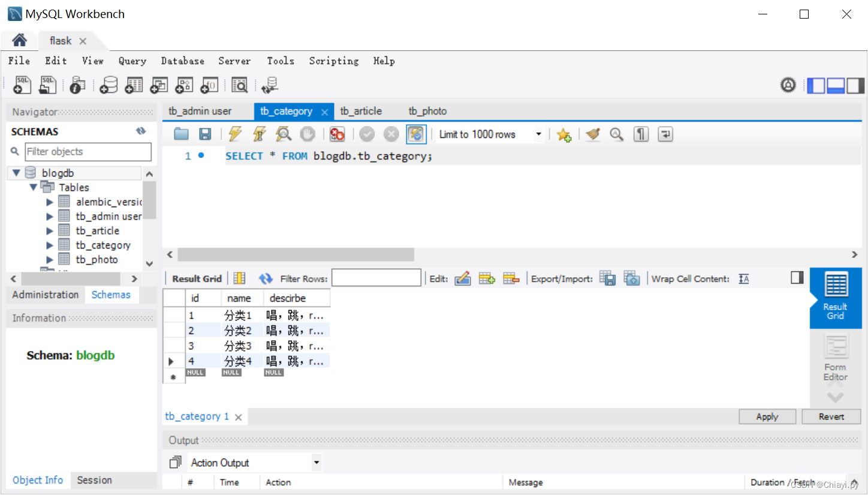Screen dimensions: 868x495
Task: Expand the tb_admin user table node
Action: pyautogui.click(x=50, y=217)
